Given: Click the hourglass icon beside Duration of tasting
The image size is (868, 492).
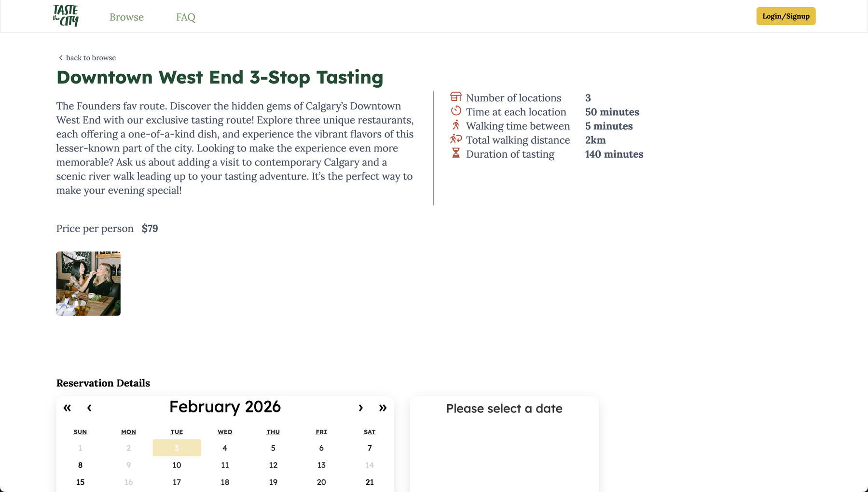Looking at the screenshot, I should [455, 153].
